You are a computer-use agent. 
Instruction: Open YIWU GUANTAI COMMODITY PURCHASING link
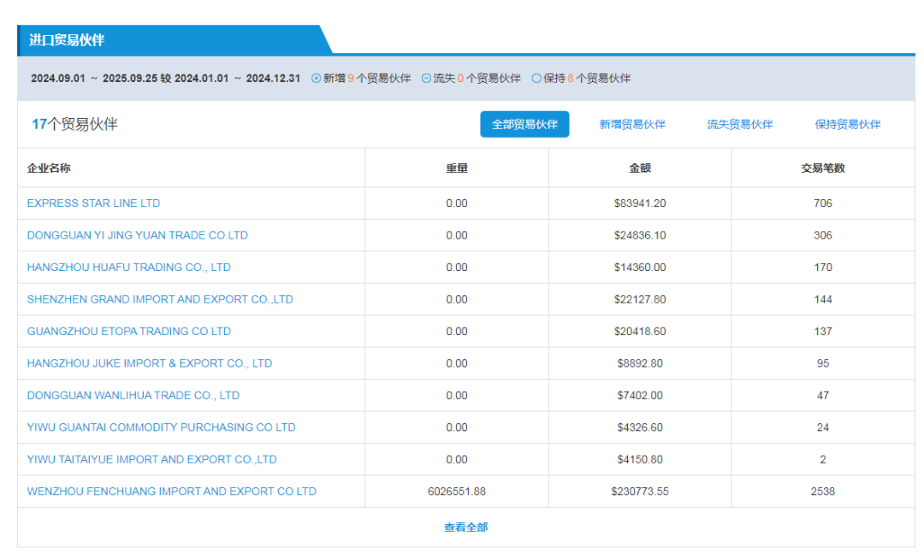[161, 427]
